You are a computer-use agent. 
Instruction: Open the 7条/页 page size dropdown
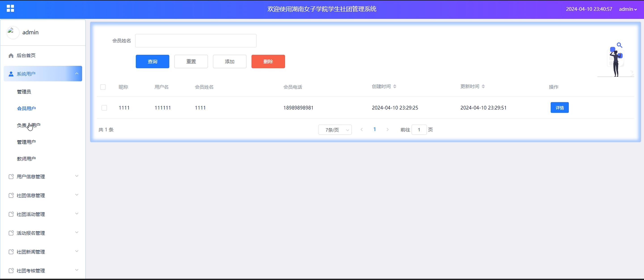[x=335, y=130]
